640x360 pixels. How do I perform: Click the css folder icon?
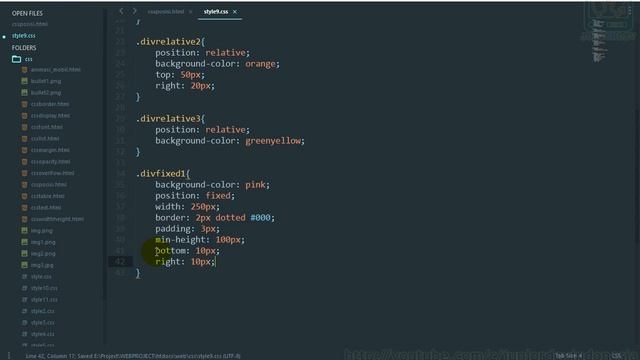(16, 59)
